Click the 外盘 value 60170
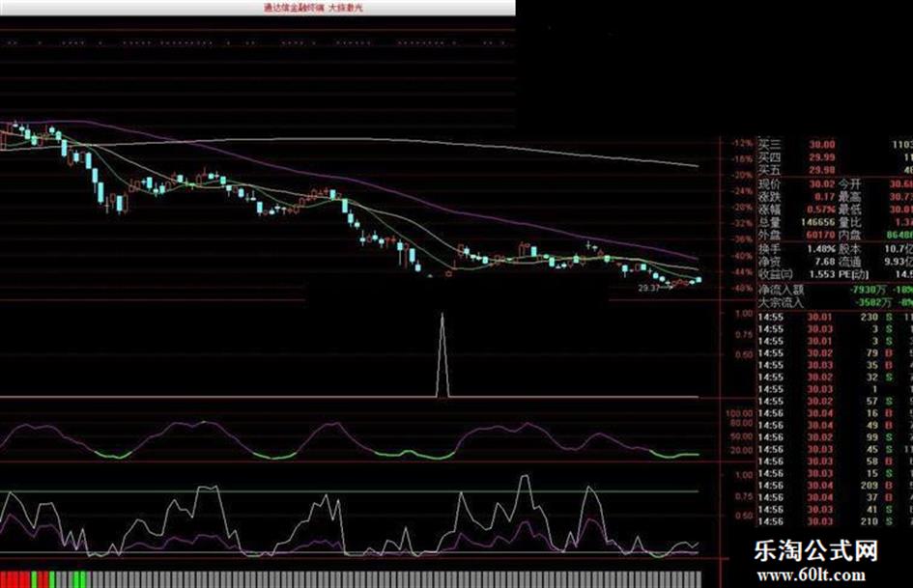Image resolution: width=913 pixels, height=588 pixels. tap(821, 236)
